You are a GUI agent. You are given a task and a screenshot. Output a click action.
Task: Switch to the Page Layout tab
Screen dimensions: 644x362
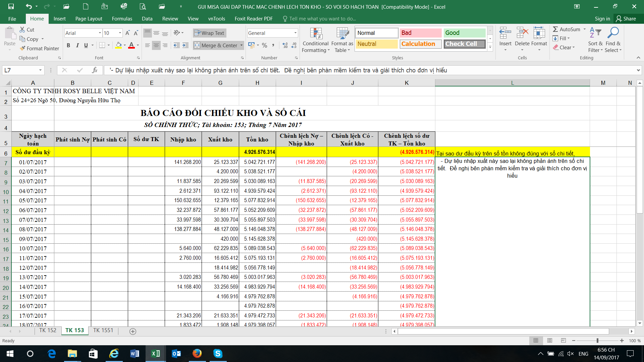pos(89,19)
